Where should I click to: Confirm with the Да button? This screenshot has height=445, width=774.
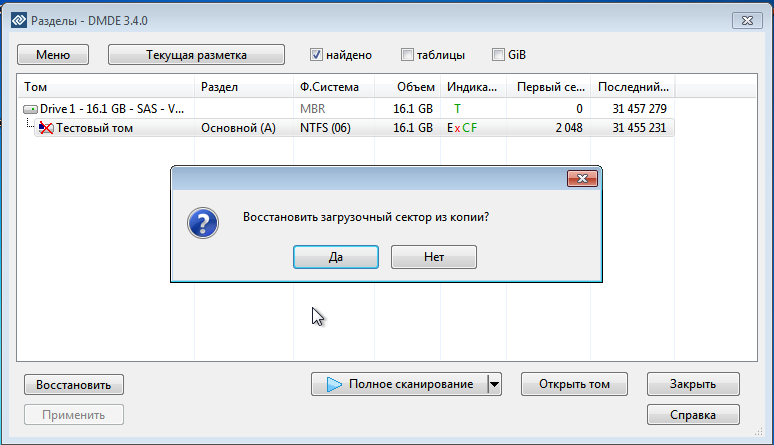[x=335, y=257]
